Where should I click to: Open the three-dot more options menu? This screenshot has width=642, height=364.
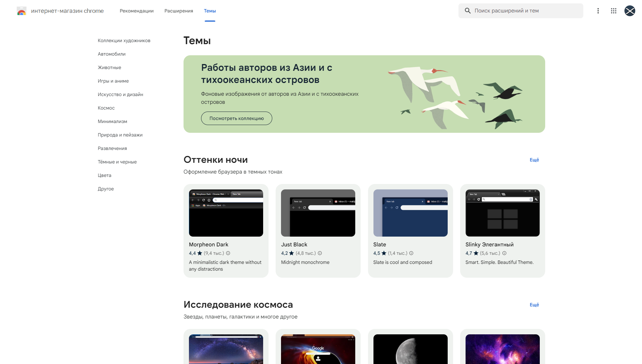point(598,11)
